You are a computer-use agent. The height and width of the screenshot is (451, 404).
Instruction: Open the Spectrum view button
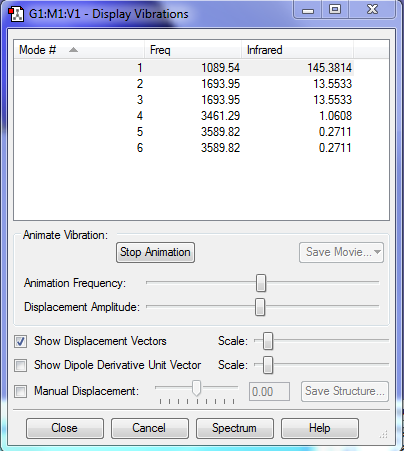point(235,428)
